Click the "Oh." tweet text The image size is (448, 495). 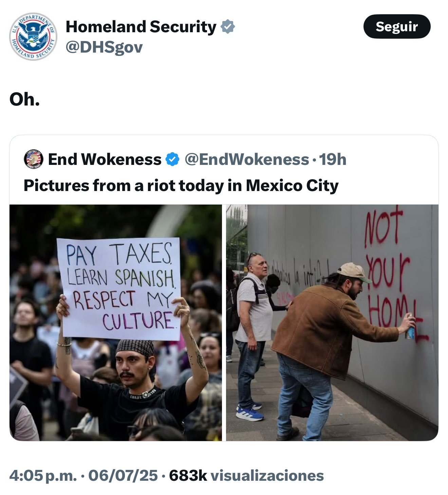[24, 99]
